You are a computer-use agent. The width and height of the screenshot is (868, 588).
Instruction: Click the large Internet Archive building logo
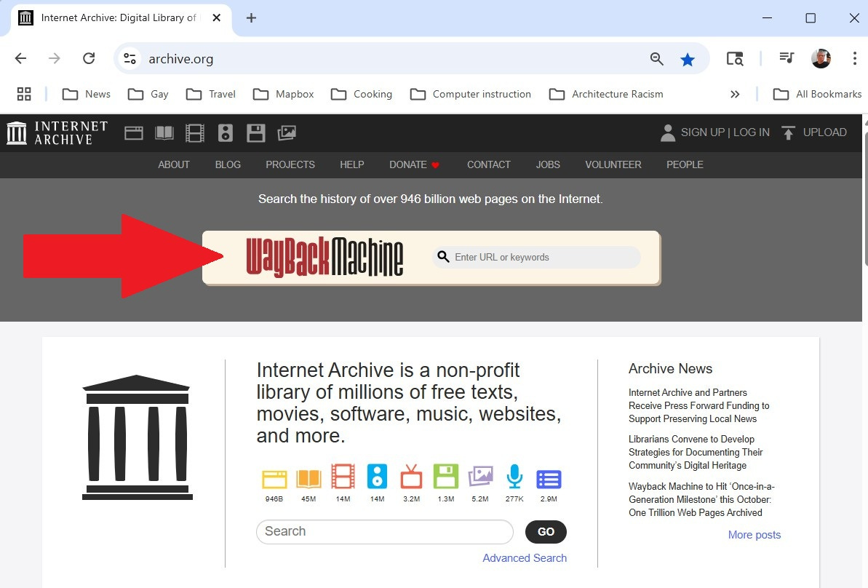(138, 437)
